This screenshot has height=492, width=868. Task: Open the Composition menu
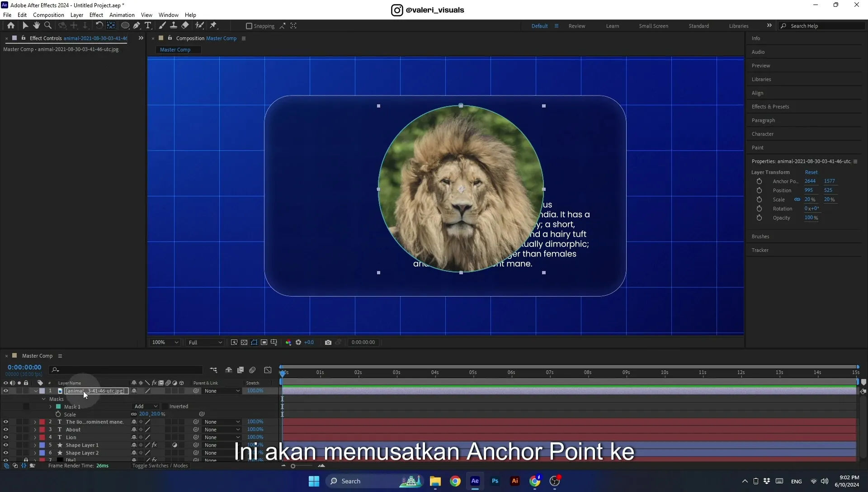48,15
